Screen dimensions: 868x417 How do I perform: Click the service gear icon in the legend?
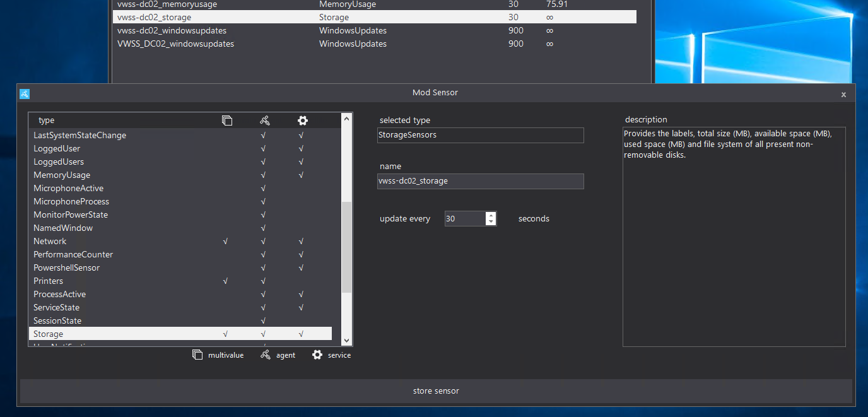click(317, 355)
